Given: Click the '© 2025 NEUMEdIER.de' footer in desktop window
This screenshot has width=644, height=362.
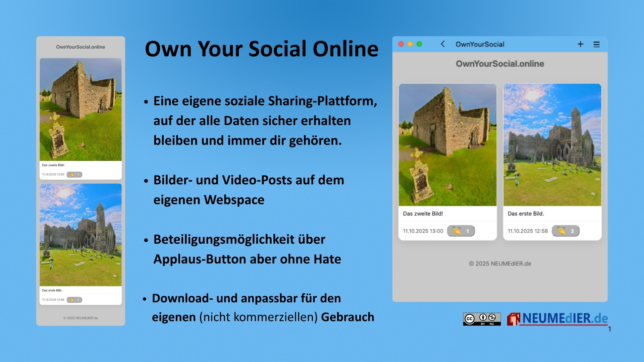Looking at the screenshot, I should click(500, 264).
